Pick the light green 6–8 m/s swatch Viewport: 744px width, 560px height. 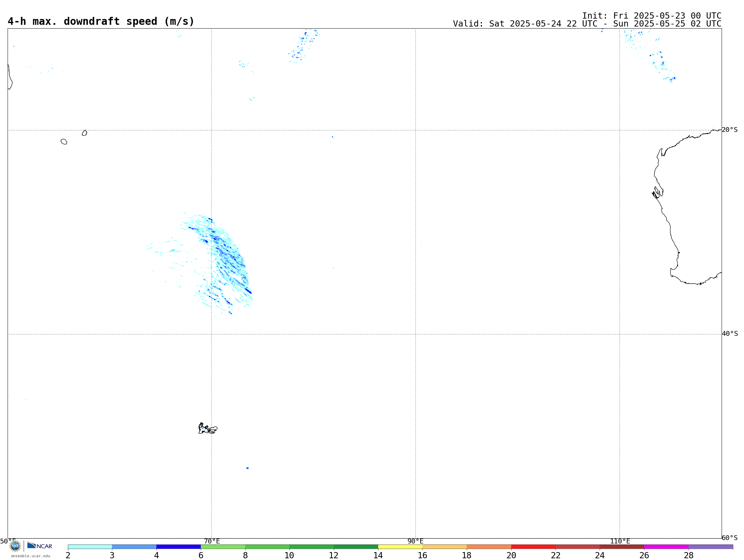(x=223, y=547)
